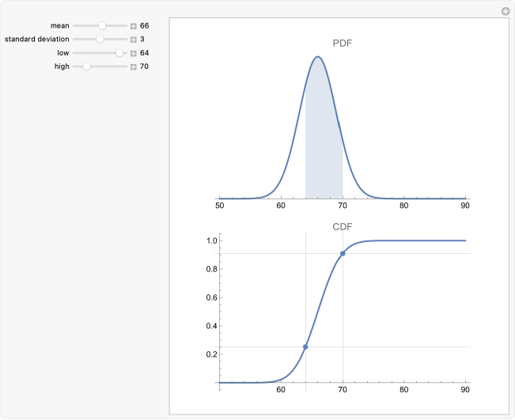Image resolution: width=515 pixels, height=420 pixels.
Task: Click the low slider thumb
Action: [x=119, y=53]
